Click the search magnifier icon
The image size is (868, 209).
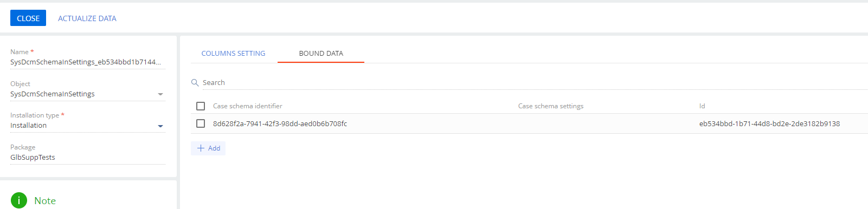click(x=195, y=83)
